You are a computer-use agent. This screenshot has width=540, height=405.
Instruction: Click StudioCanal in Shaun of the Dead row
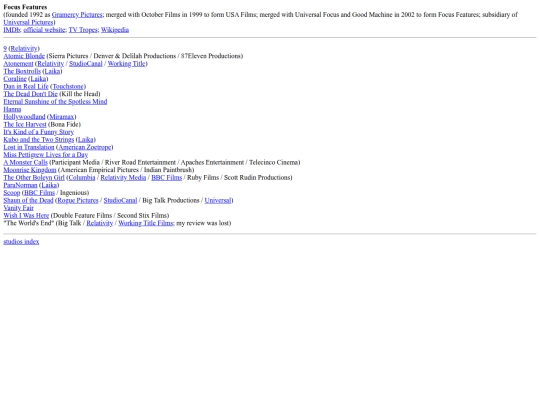pyautogui.click(x=120, y=200)
